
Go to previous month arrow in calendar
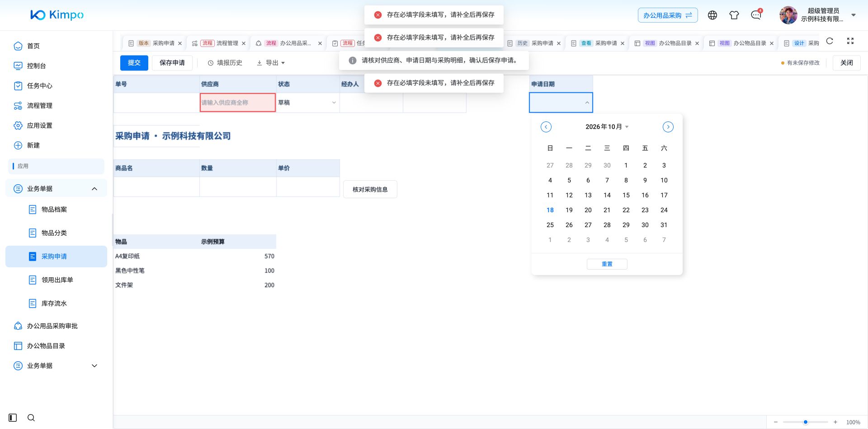546,127
